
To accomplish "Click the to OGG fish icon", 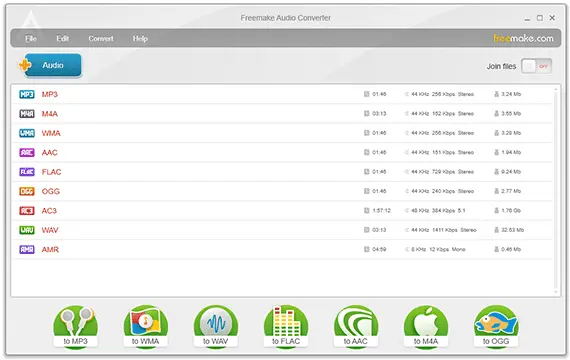I will 496,327.
